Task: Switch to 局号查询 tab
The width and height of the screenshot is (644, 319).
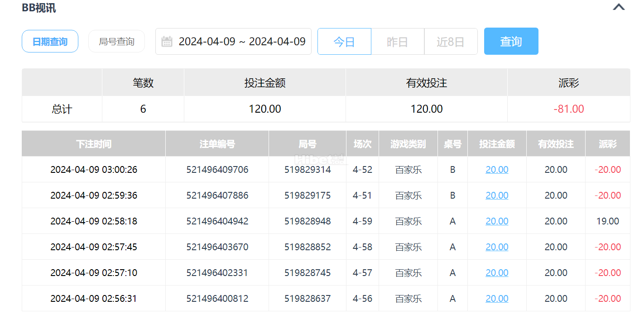Action: (117, 42)
